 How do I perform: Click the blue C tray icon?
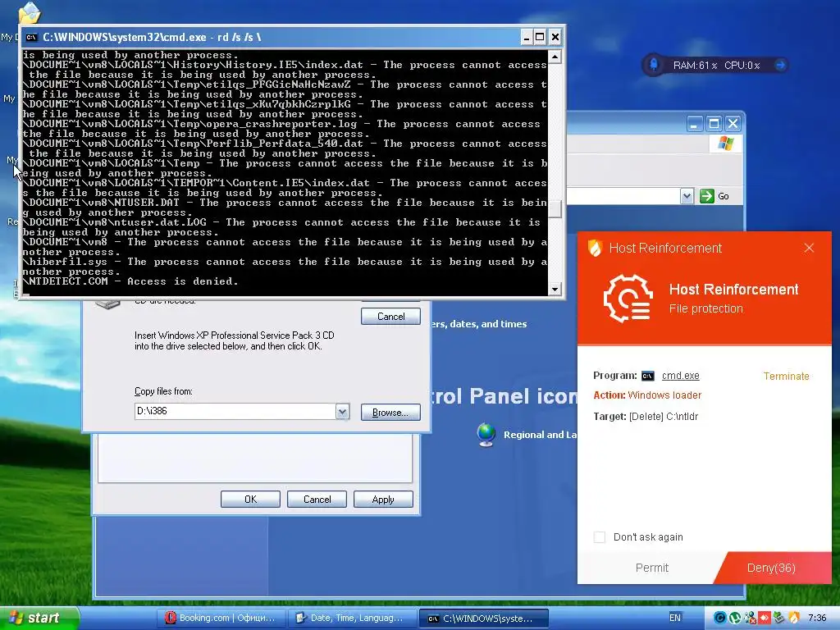(x=720, y=618)
